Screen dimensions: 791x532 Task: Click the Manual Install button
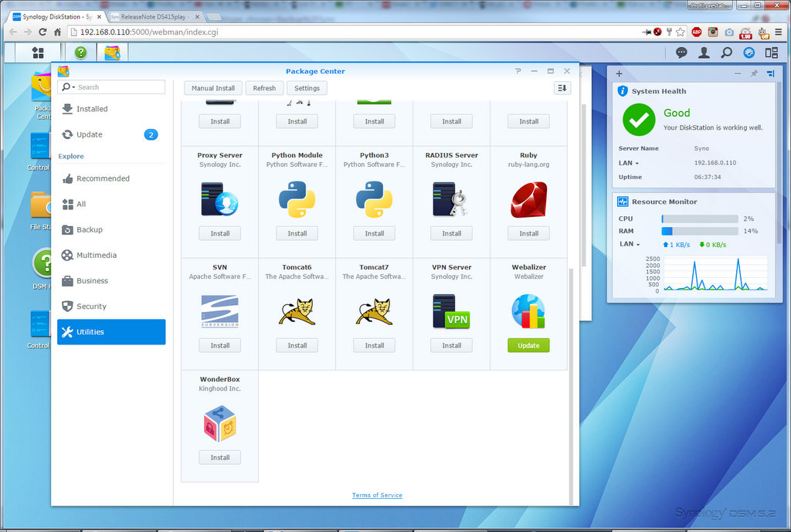coord(213,88)
